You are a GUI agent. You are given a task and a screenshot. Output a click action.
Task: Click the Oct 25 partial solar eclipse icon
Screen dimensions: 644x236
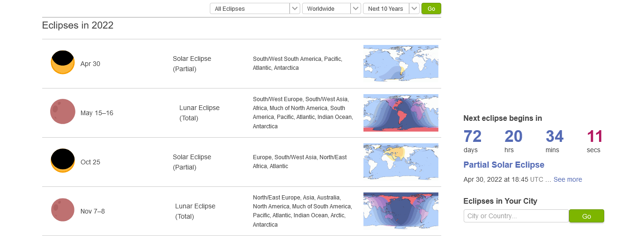click(63, 161)
